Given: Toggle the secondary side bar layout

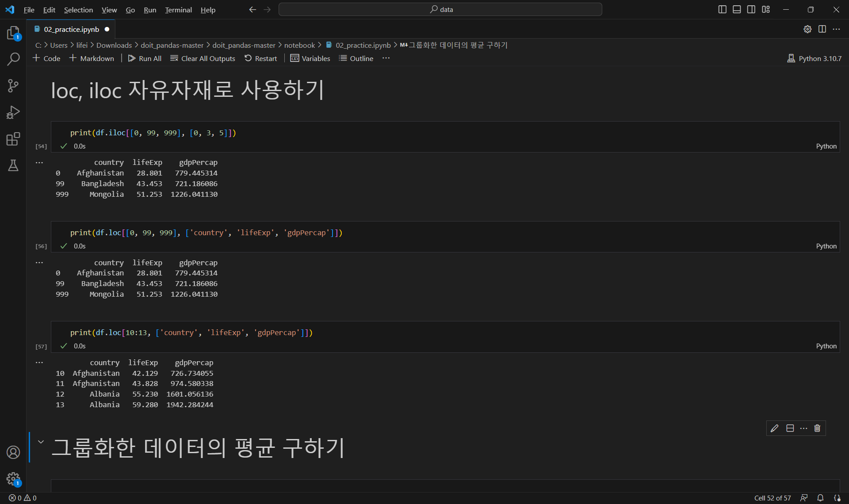Looking at the screenshot, I should [x=751, y=9].
